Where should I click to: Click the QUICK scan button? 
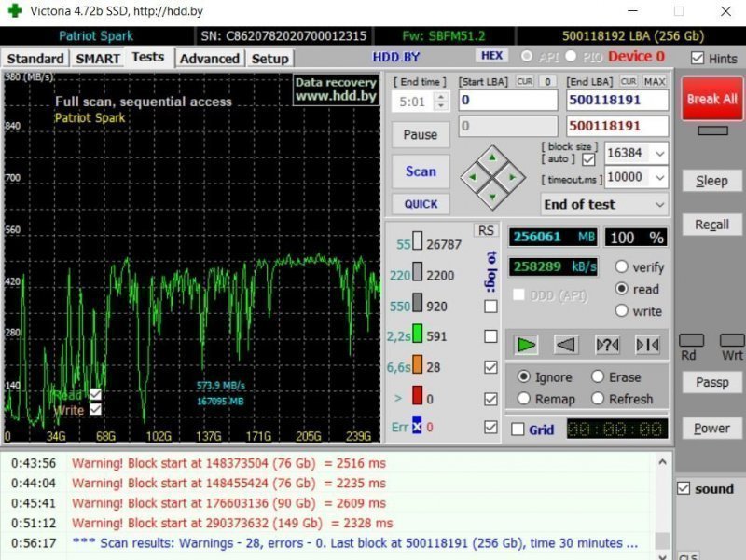[421, 204]
